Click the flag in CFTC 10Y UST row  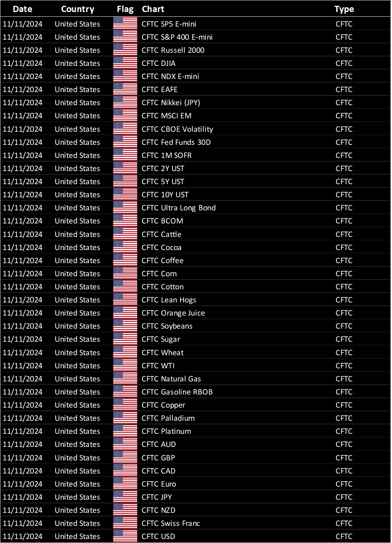tap(125, 194)
